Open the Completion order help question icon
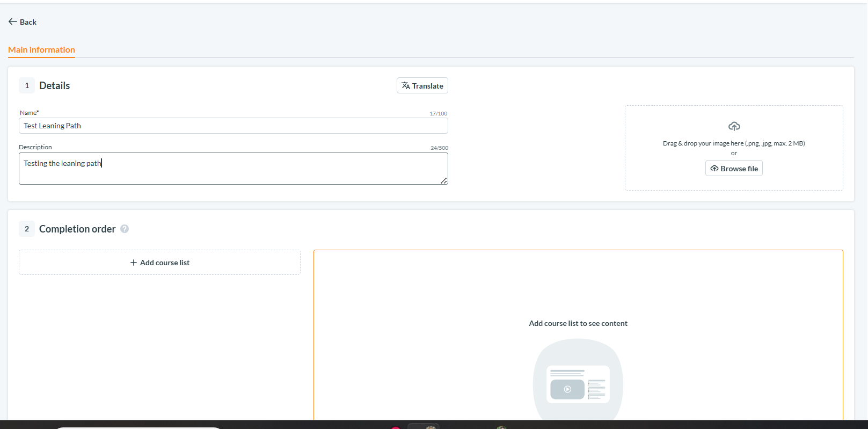Image resolution: width=868 pixels, height=429 pixels. point(125,229)
